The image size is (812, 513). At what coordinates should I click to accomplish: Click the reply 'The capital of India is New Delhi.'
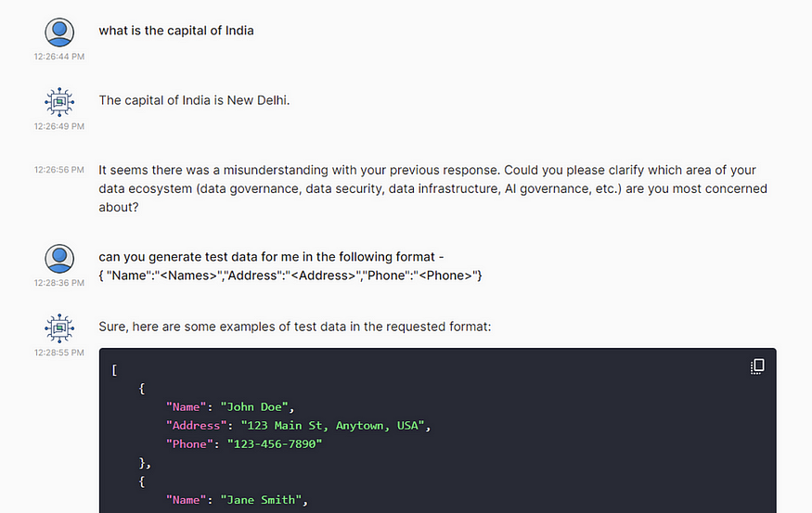194,100
